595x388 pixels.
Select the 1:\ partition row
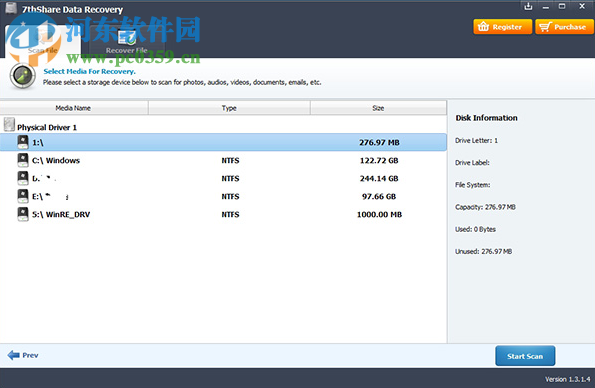(x=223, y=142)
